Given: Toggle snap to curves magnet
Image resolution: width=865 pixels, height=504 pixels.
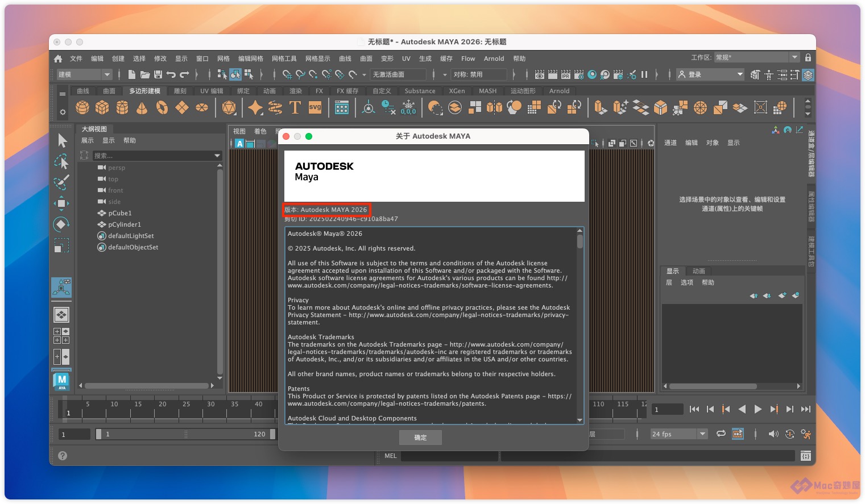Looking at the screenshot, I should pyautogui.click(x=300, y=74).
